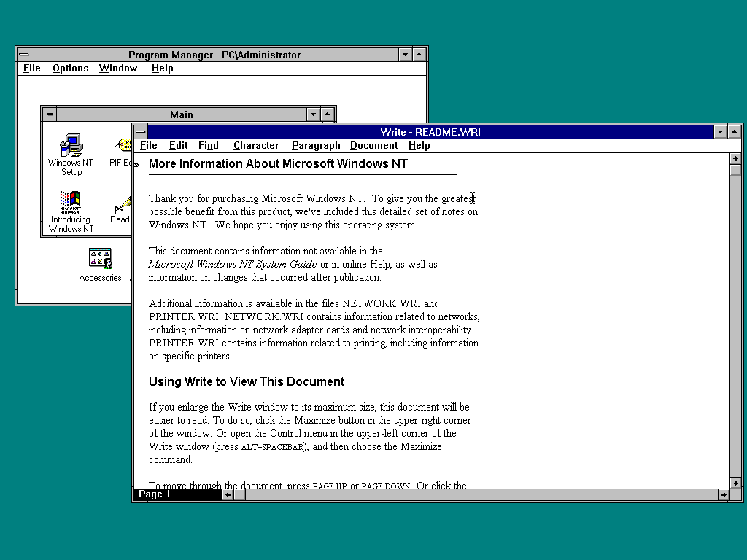Click the italic text "Microsoft Windows NT System Guide"
Image resolution: width=747 pixels, height=560 pixels.
[x=233, y=264]
